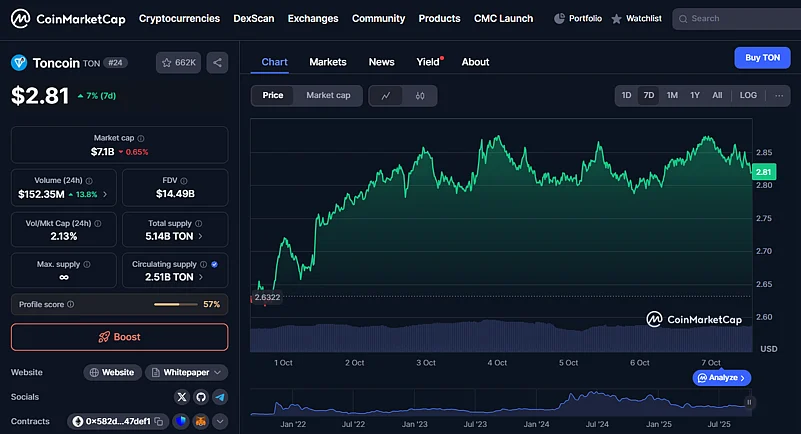Viewport: 801px width, 434px height.
Task: Toggle chart to Market cap view
Action: point(328,96)
